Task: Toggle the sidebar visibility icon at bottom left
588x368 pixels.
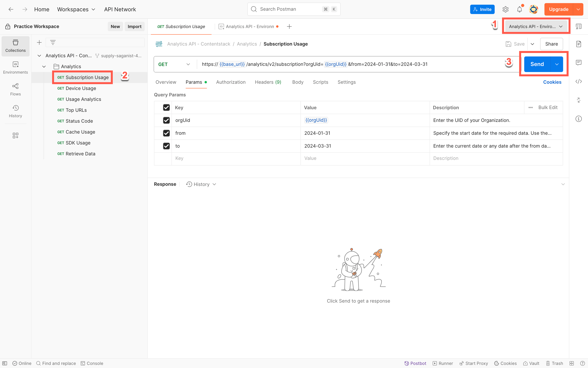Action: click(x=5, y=363)
